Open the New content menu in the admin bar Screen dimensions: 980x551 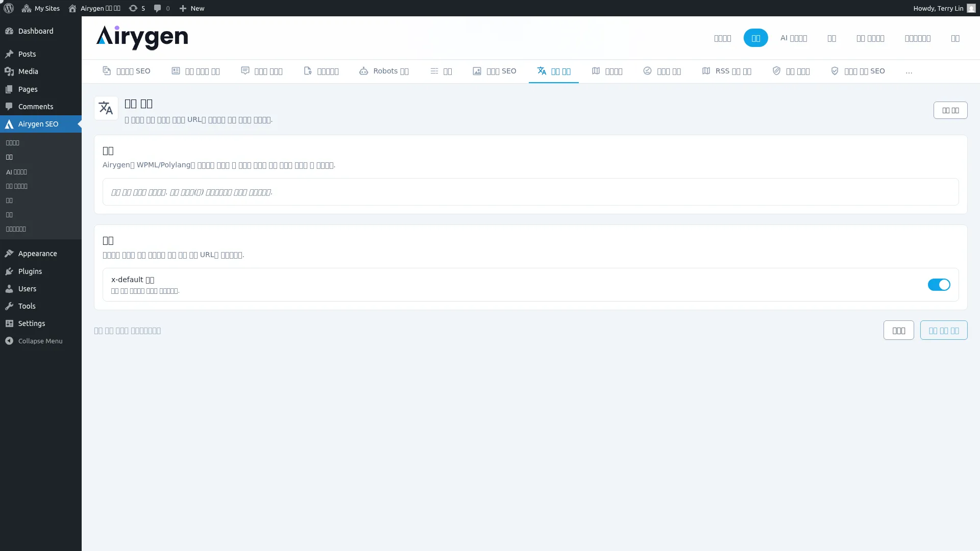(x=192, y=8)
